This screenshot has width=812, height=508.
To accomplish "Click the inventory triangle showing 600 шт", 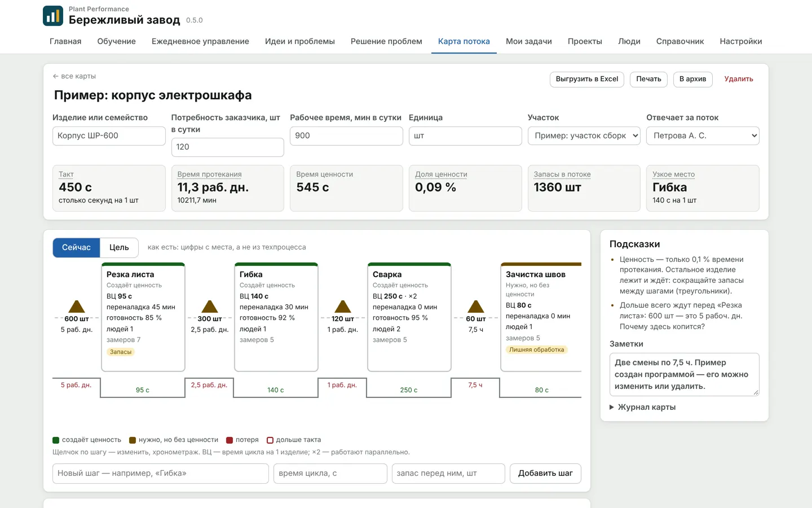I will (77, 307).
